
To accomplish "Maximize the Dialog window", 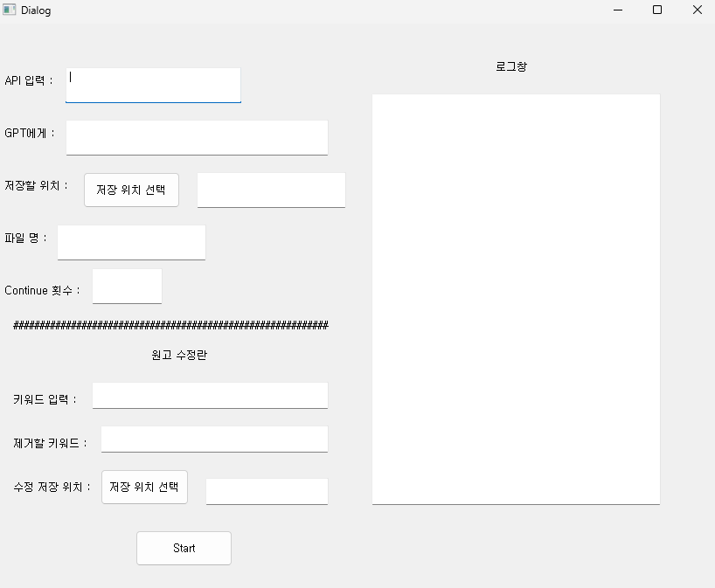I will tap(657, 10).
